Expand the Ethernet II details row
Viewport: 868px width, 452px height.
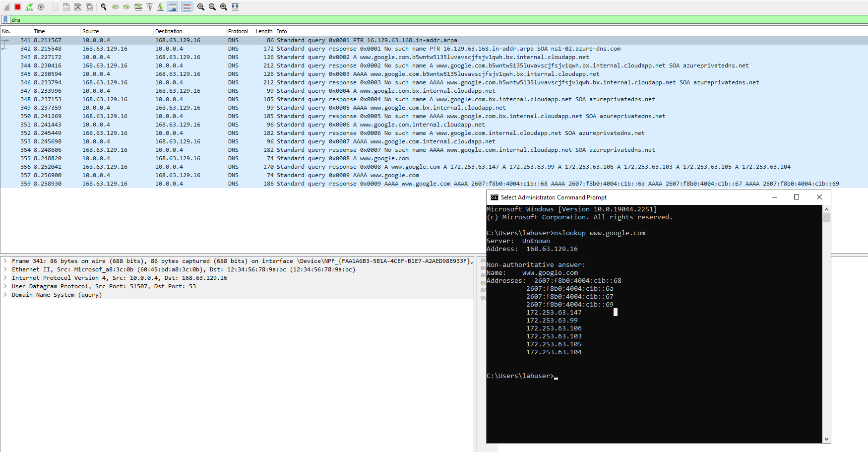pyautogui.click(x=5, y=269)
